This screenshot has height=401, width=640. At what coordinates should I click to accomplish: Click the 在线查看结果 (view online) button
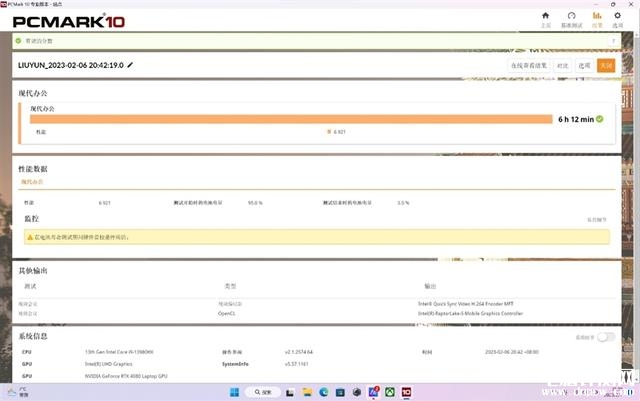tap(529, 65)
